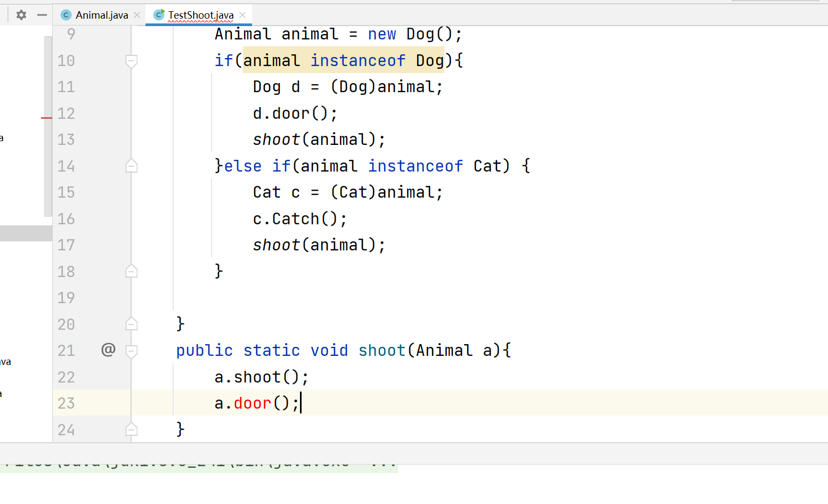
Task: Click line number 19 in the gutter
Action: tap(66, 298)
